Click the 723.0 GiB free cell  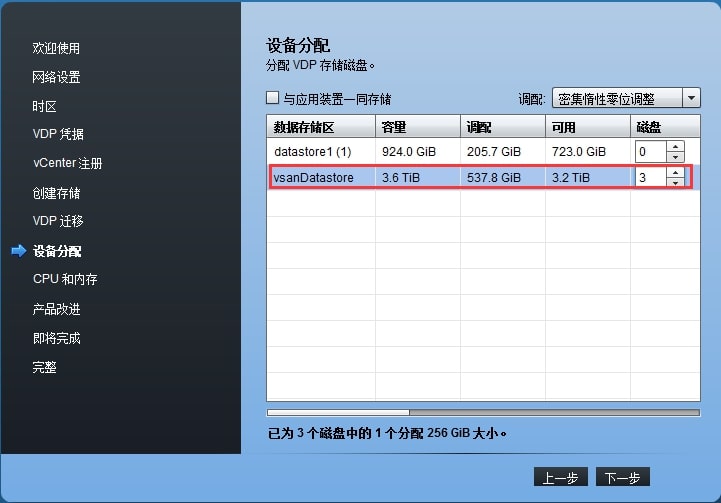(579, 151)
